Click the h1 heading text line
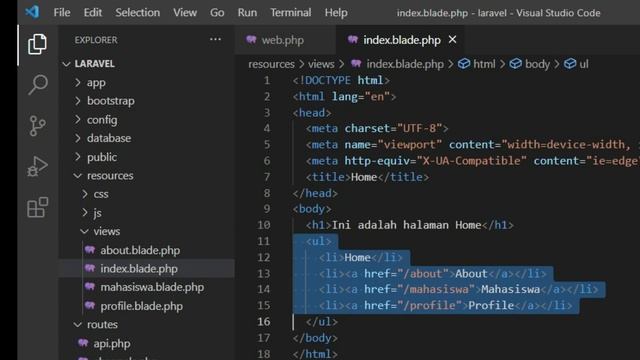640x360 pixels. pyautogui.click(x=409, y=225)
